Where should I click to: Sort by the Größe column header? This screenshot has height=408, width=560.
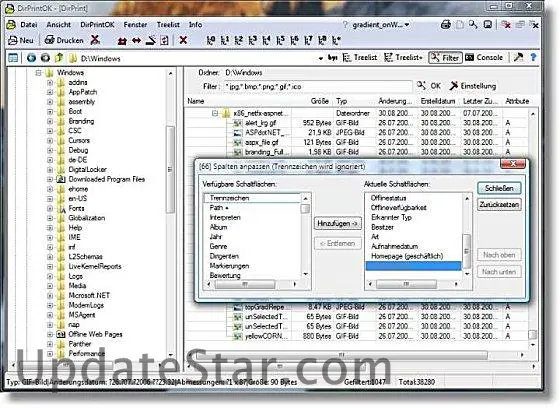[x=319, y=101]
